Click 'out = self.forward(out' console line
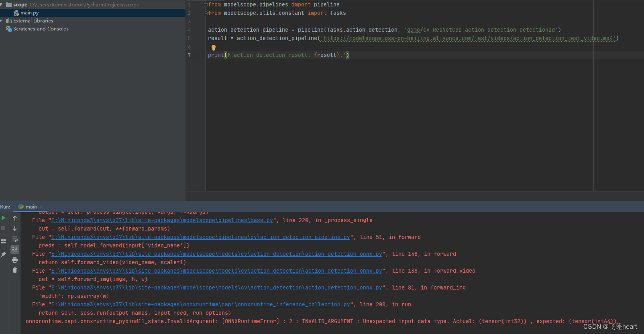Screen dimensions: 644x334 [x=104, y=229]
